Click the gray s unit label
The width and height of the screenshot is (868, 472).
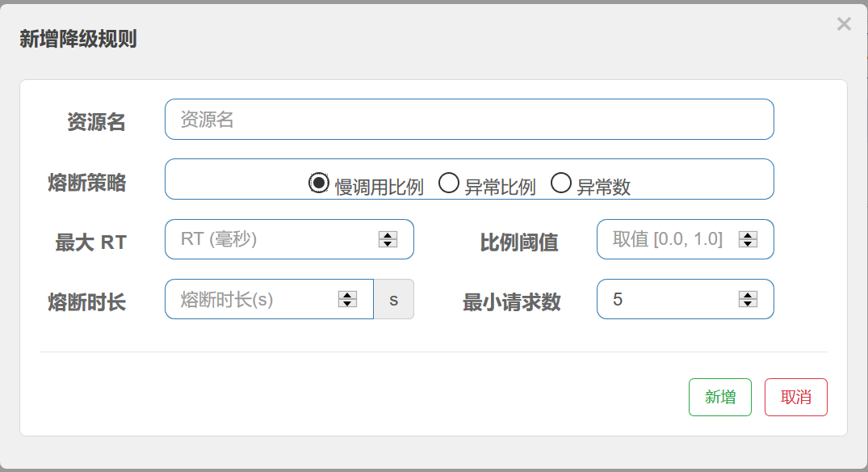394,299
